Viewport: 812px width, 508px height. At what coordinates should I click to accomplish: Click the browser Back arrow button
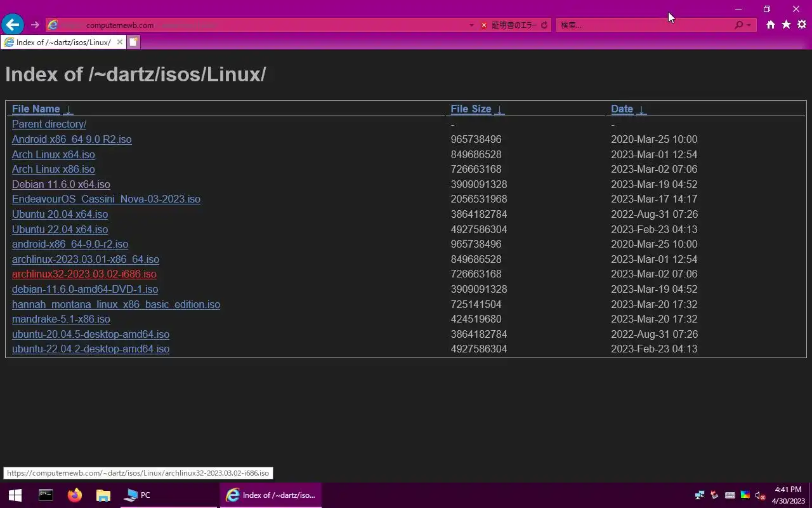tap(13, 25)
